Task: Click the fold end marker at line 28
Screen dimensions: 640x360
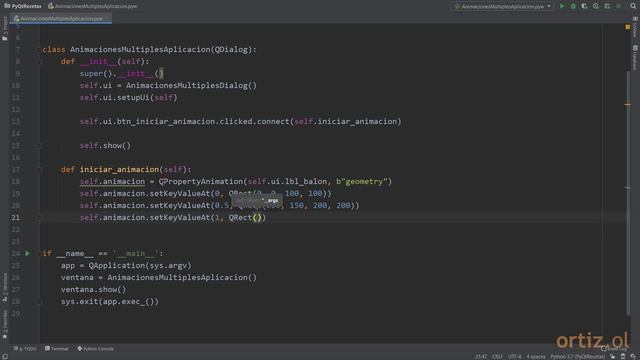Action: click(x=40, y=302)
